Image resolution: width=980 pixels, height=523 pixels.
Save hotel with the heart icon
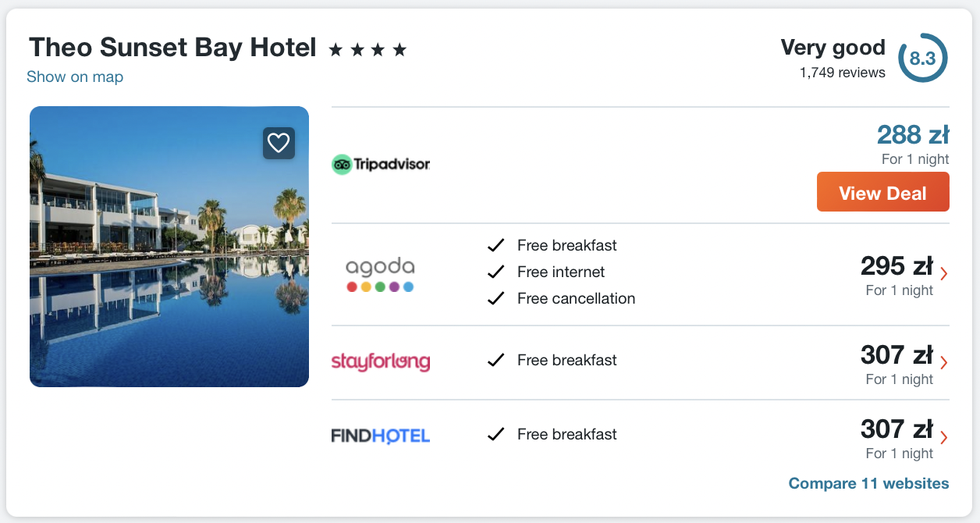(279, 143)
